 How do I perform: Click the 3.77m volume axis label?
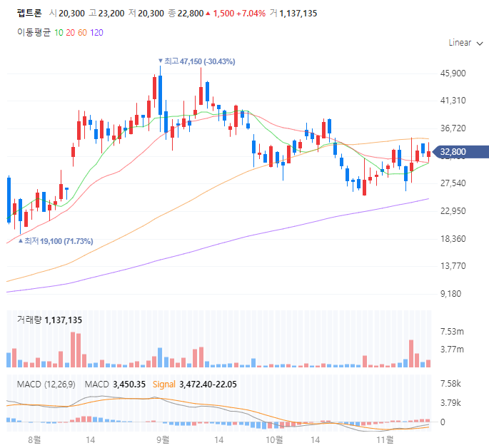point(452,350)
